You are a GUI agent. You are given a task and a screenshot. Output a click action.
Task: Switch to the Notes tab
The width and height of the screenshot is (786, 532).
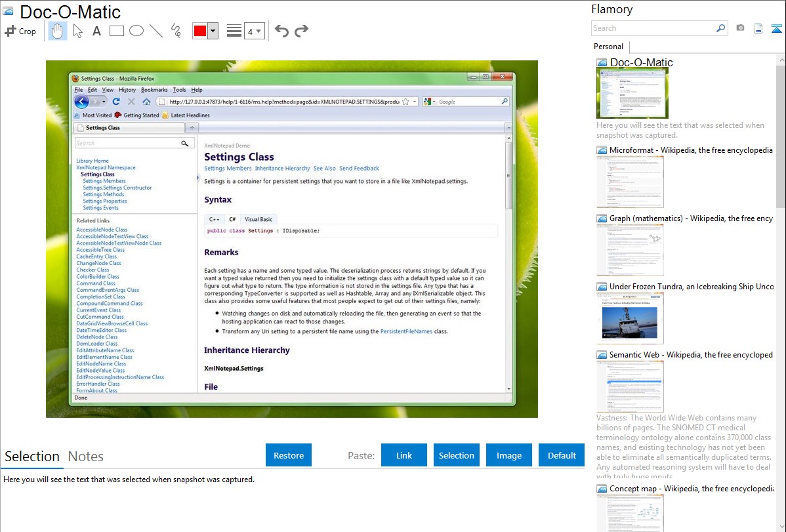[x=86, y=457]
